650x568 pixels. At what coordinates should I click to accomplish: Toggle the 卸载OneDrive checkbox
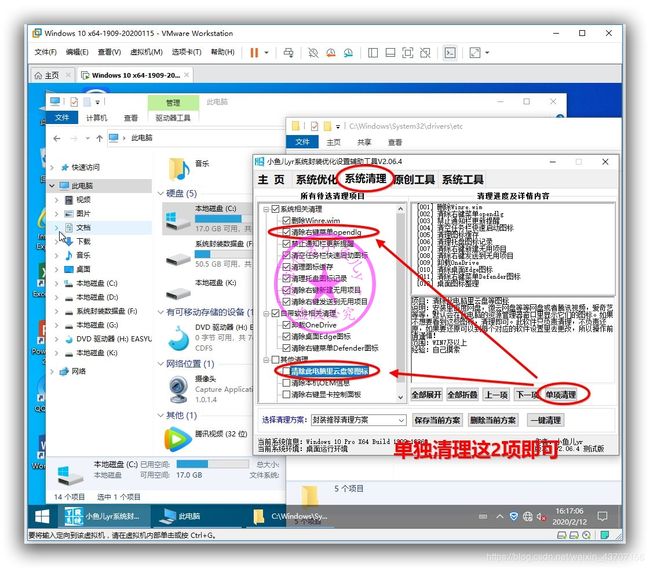tap(286, 325)
